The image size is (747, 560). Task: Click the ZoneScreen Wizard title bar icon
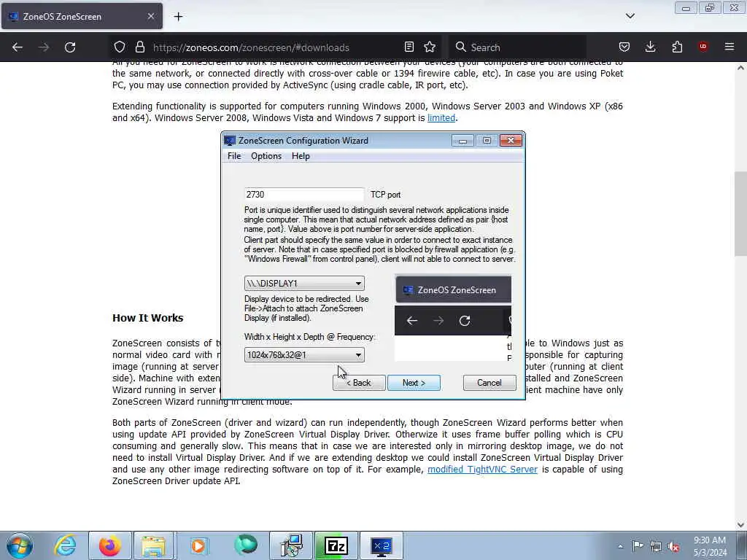click(x=230, y=141)
